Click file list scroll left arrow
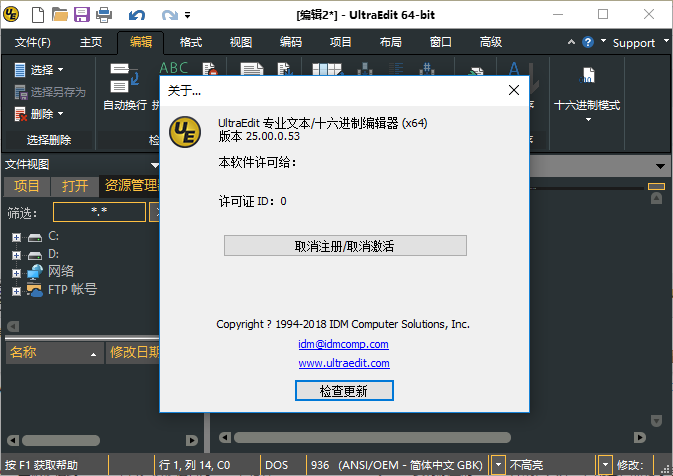673x476 pixels. coord(13,440)
